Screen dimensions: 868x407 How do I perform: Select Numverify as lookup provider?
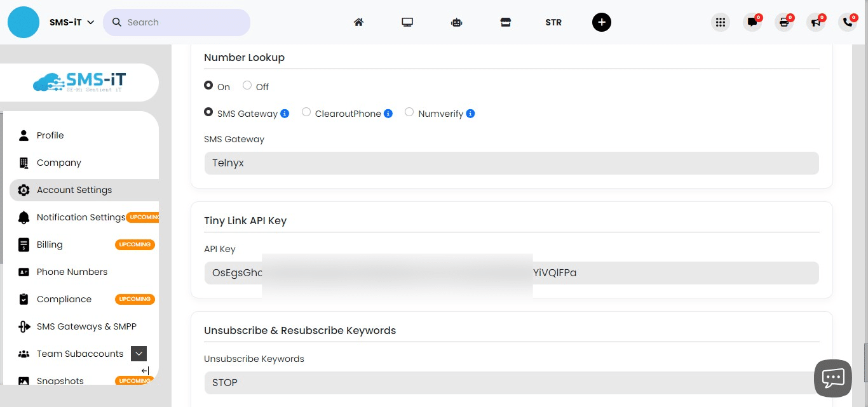tap(409, 112)
